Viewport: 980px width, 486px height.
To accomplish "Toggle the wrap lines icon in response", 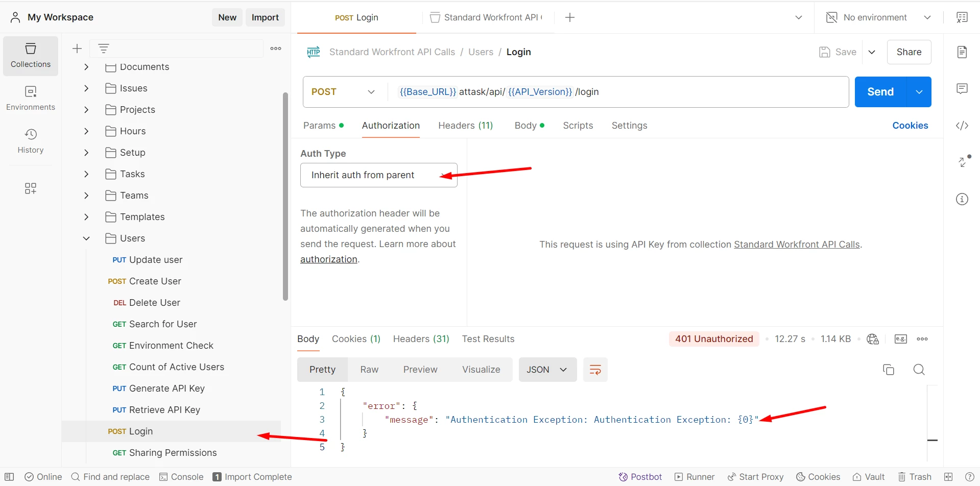I will tap(595, 370).
